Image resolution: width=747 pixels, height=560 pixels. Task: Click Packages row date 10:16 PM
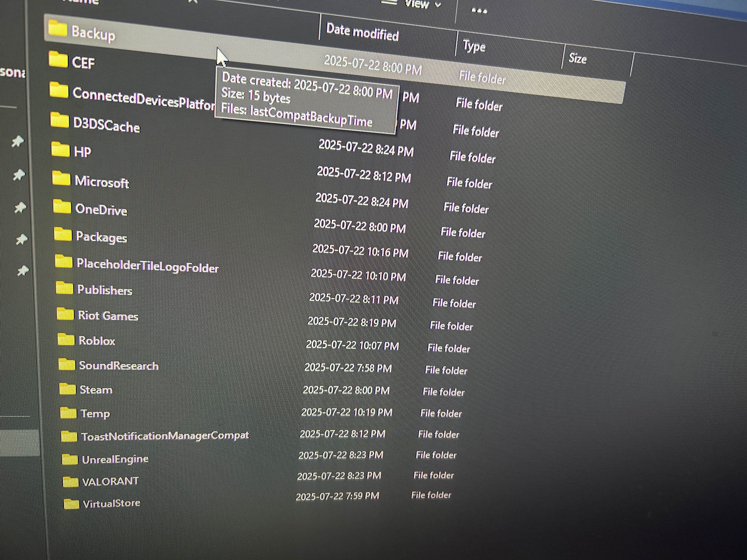pos(360,251)
